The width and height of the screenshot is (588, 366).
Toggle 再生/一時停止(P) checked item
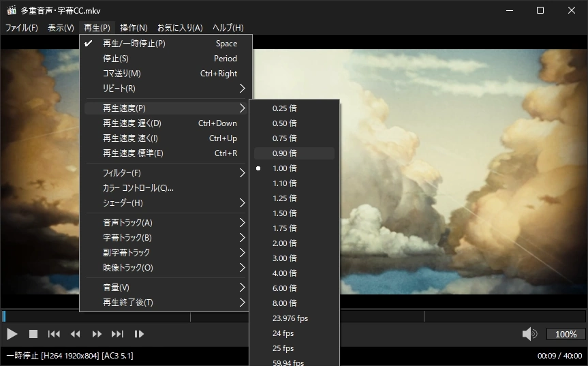tap(165, 44)
